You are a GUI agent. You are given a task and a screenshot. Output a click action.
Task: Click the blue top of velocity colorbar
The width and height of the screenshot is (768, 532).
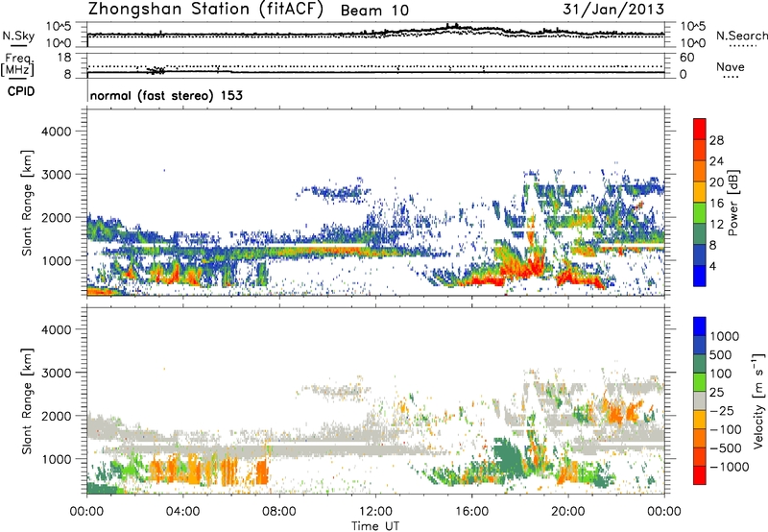click(700, 326)
